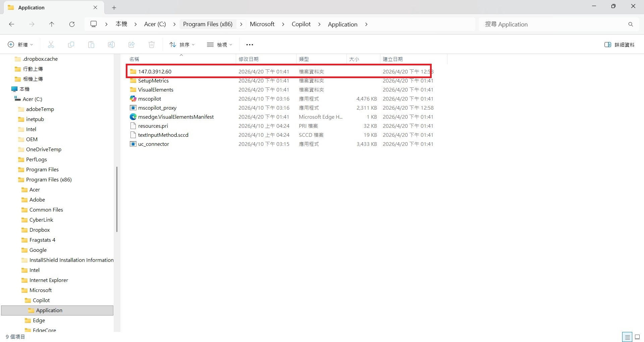Select the mscopilot application icon
Screen dimensions: 644x342
[133, 99]
